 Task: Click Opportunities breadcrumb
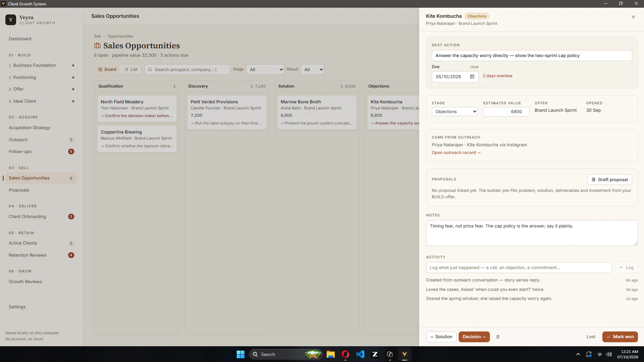click(x=120, y=36)
